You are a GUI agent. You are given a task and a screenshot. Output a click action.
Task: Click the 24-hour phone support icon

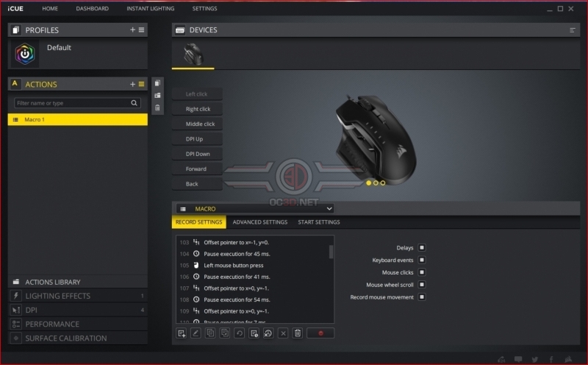pos(501,359)
